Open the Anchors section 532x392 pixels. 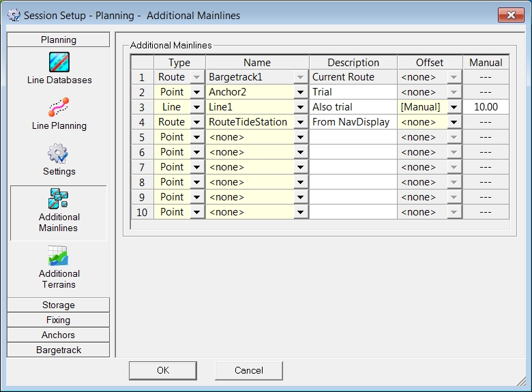[58, 335]
